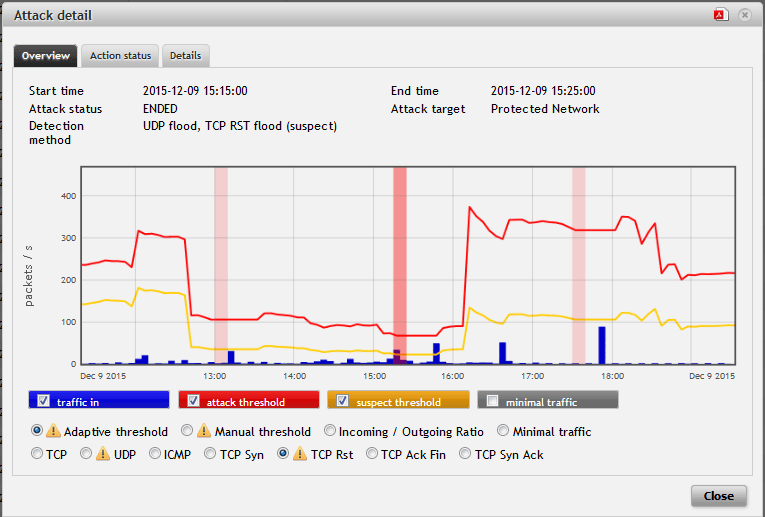
Task: Select the TCP protocol radio button
Action: (x=37, y=454)
